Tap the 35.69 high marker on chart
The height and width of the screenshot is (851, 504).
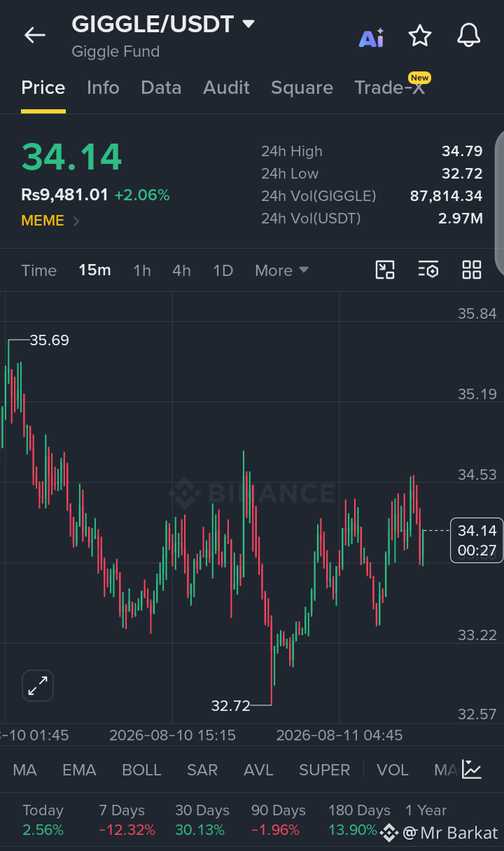tap(49, 340)
